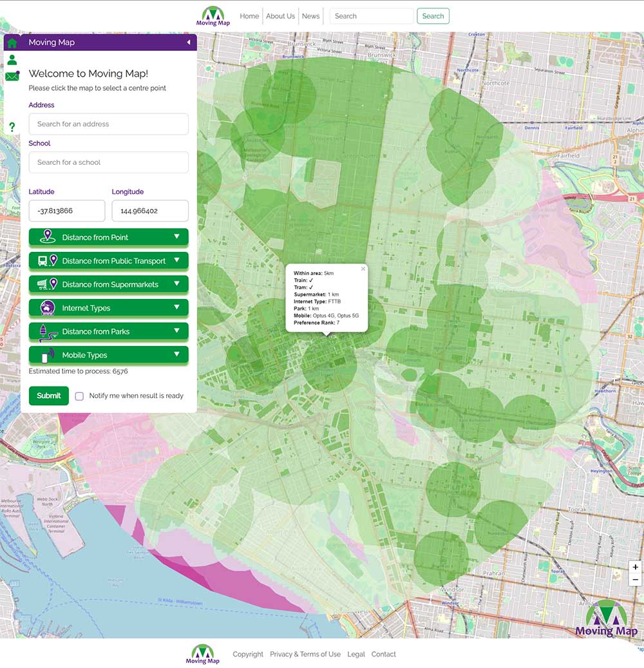This screenshot has height=668, width=644.
Task: Zoom out on the map
Action: tap(636, 580)
